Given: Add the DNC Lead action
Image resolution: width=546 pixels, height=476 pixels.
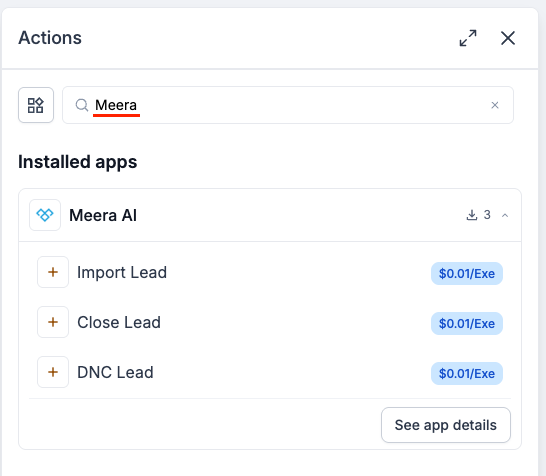Looking at the screenshot, I should [53, 372].
